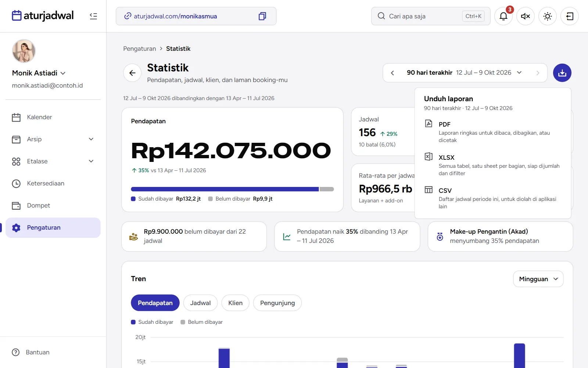Viewport: 588px width, 368px height.
Task: Download the report as CSV
Action: coord(493,198)
